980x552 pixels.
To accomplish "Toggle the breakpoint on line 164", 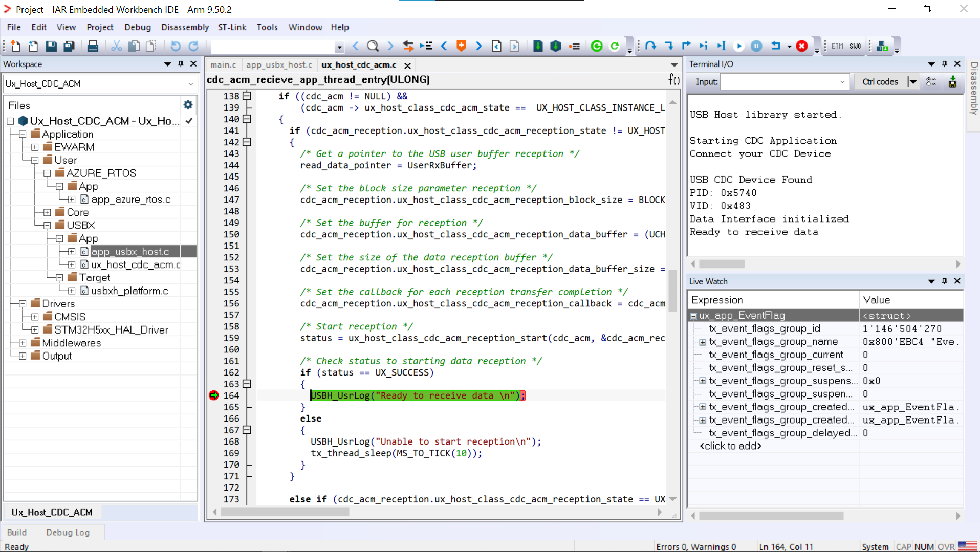I will click(x=214, y=395).
